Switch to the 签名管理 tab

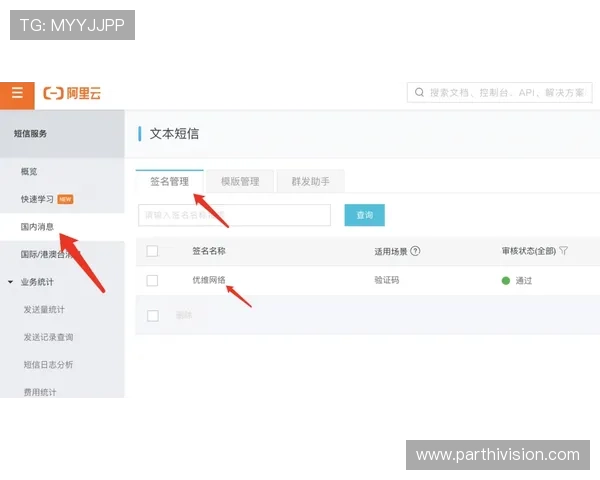pyautogui.click(x=170, y=181)
